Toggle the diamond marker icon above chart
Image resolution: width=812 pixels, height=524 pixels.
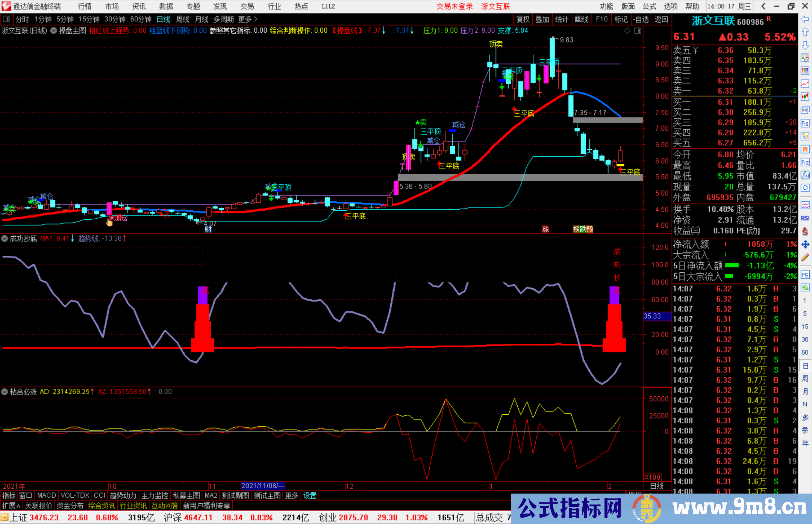(x=627, y=31)
